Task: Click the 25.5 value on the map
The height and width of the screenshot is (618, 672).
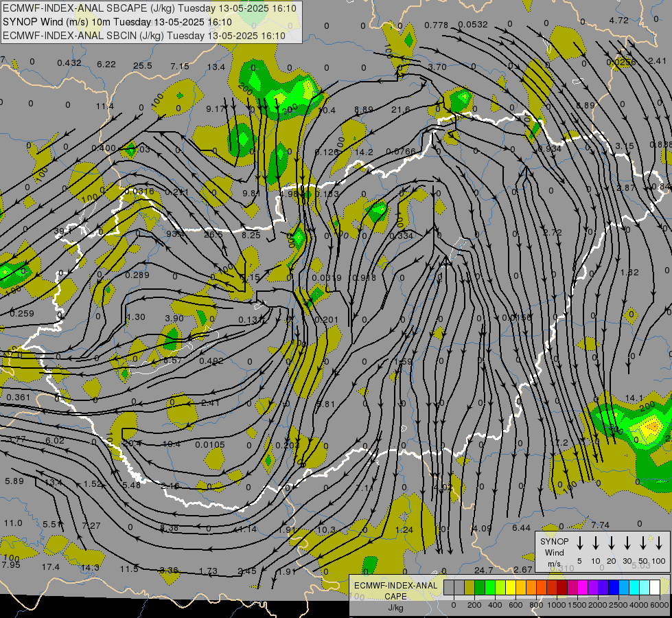Action: [x=143, y=66]
